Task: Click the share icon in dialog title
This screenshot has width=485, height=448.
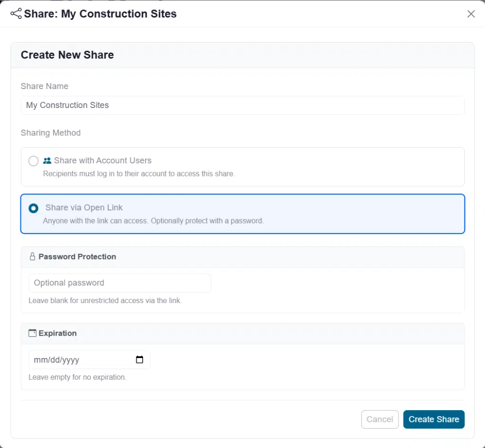Action: (16, 14)
